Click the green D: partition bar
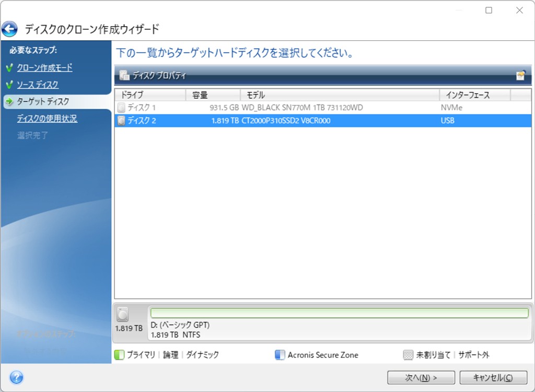Screen dimensions: 535x392 [340, 313]
